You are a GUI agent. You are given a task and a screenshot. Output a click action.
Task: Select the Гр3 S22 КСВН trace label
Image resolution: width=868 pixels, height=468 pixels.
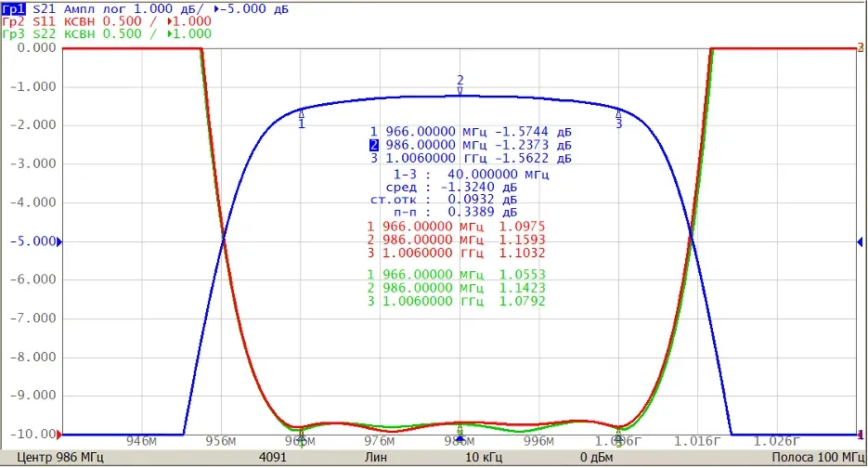(x=107, y=33)
